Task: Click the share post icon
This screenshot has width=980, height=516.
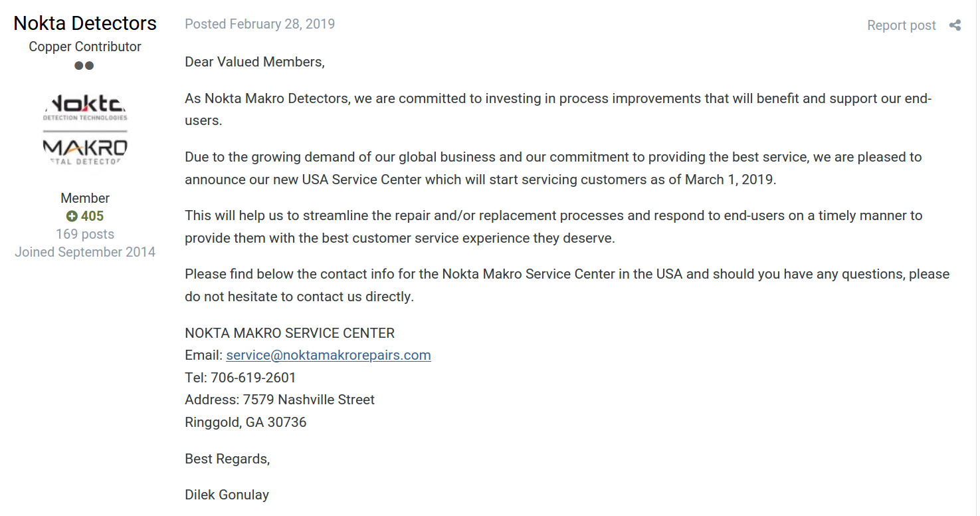Action: click(x=955, y=25)
